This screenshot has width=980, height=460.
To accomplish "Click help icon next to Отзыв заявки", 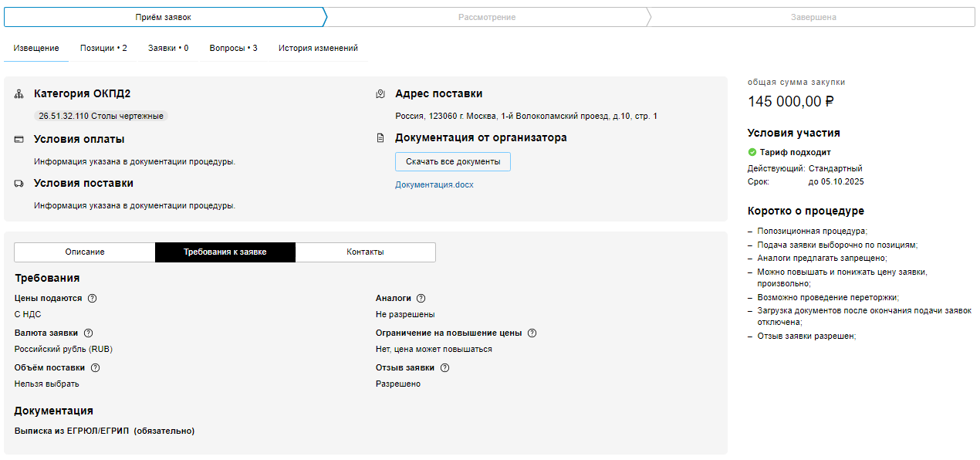I will point(444,368).
